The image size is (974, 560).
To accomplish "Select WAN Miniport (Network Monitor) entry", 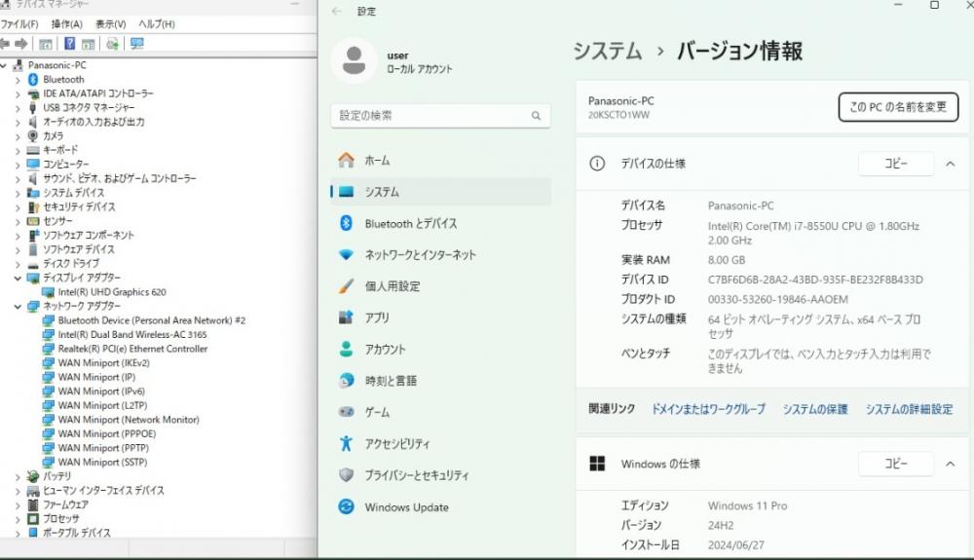I will tap(129, 420).
